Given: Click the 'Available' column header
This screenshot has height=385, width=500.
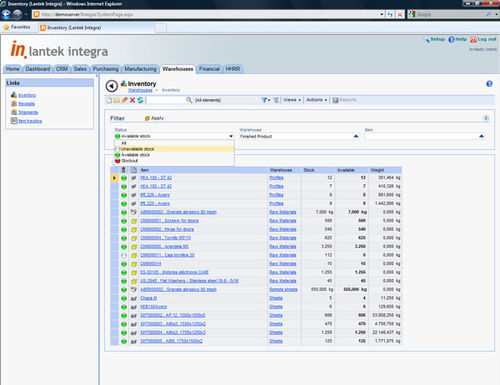Looking at the screenshot, I should 346,170.
